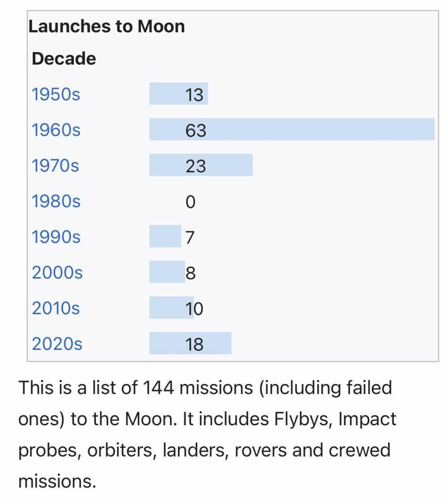Click the 2020s bar showing 18
Screen dimensions: 448x504
pos(190,343)
